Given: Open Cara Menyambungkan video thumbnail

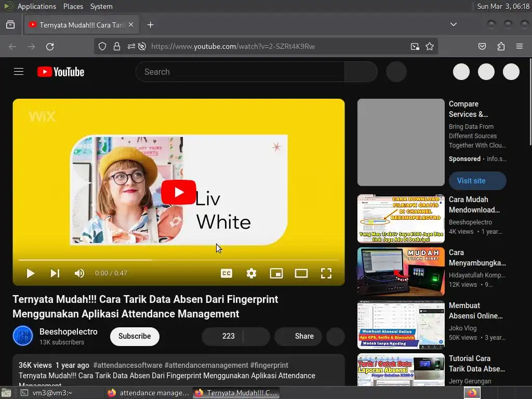Looking at the screenshot, I should coord(401,271).
